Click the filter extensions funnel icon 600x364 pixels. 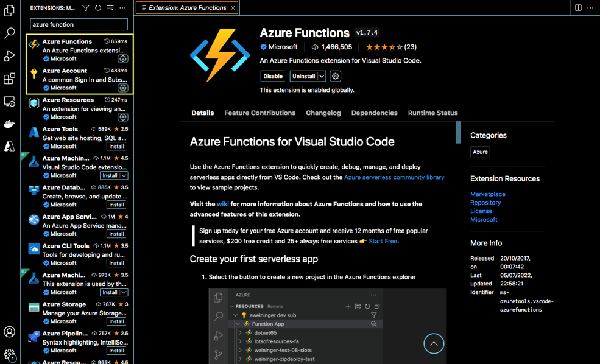pos(85,8)
